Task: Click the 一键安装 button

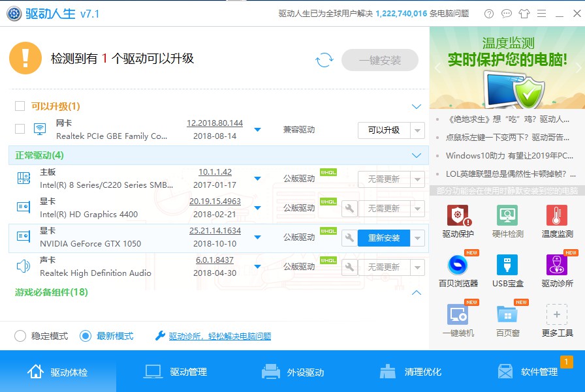Action: coord(380,60)
